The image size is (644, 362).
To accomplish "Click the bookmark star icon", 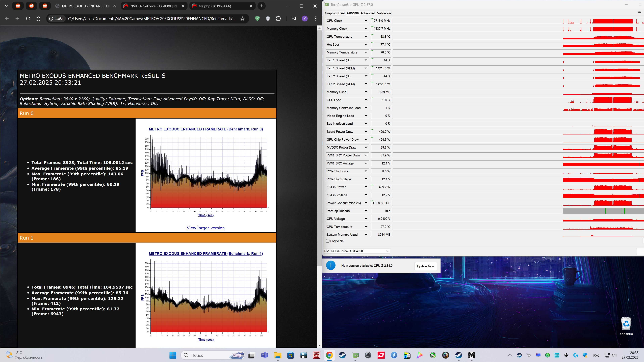I will 242,18.
